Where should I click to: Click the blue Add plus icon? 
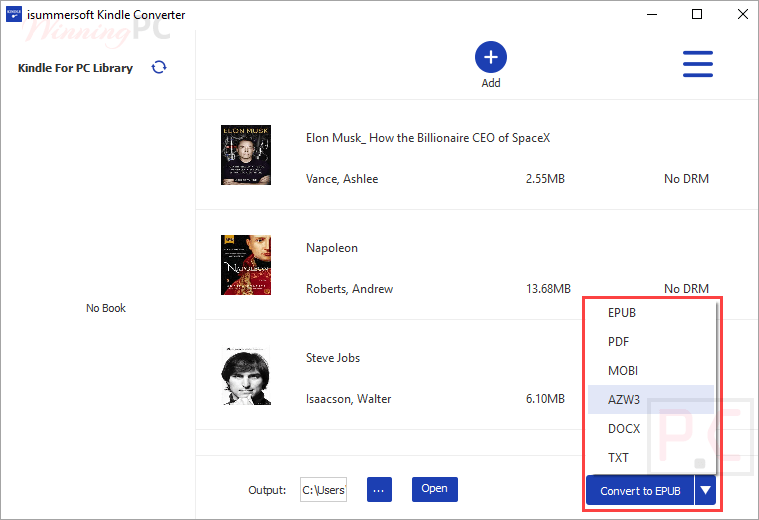pos(490,57)
